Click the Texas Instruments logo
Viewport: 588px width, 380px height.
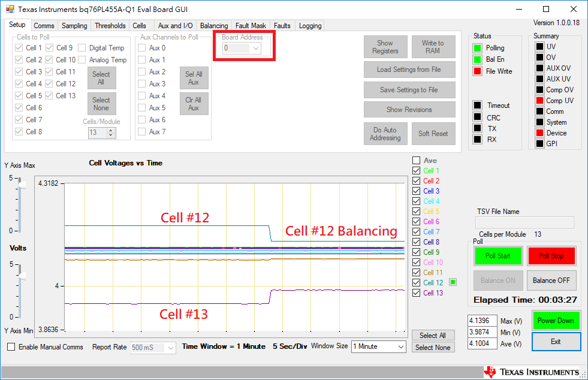(532, 372)
